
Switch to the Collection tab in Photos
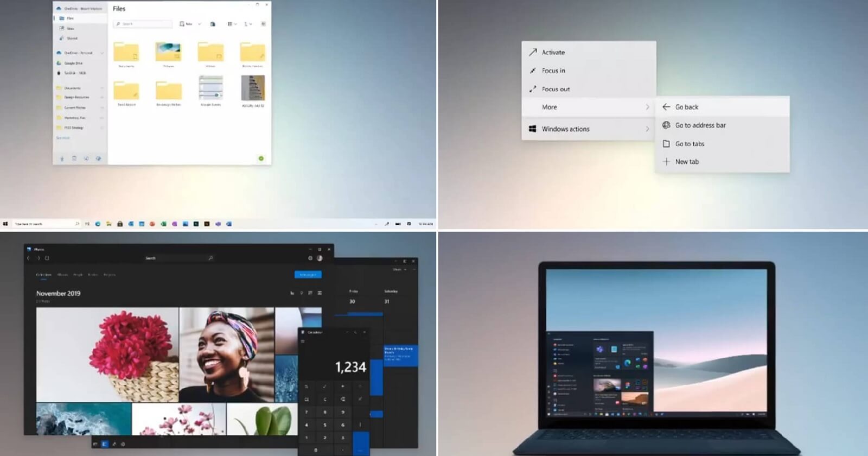point(43,275)
